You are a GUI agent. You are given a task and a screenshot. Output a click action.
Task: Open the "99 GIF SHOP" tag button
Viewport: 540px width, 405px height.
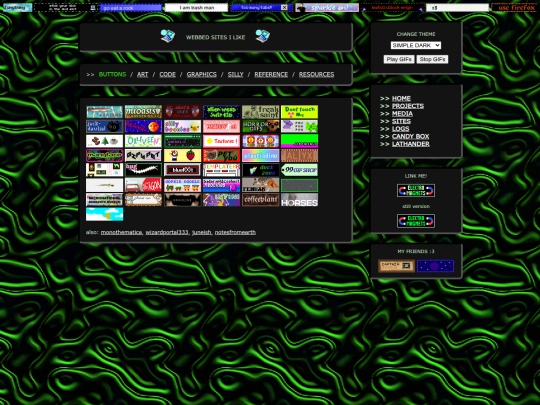point(299,170)
